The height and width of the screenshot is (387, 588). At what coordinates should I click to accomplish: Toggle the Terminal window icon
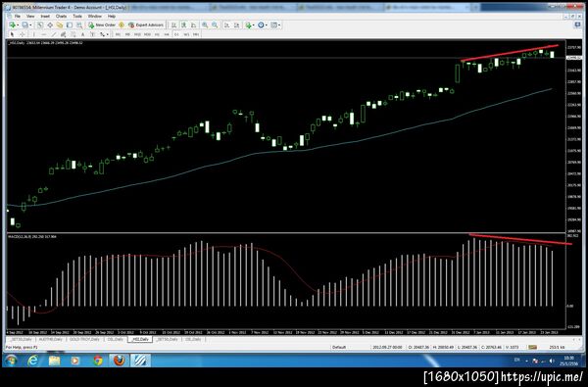coord(70,24)
